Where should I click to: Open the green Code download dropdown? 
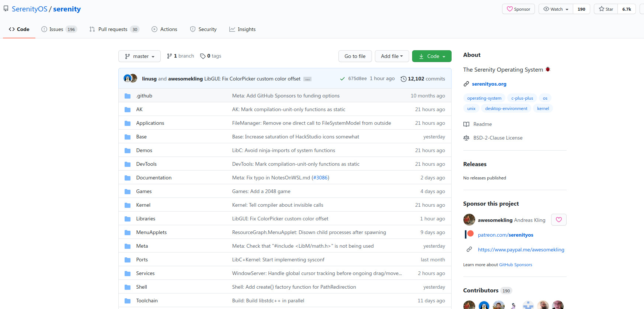pyautogui.click(x=432, y=56)
